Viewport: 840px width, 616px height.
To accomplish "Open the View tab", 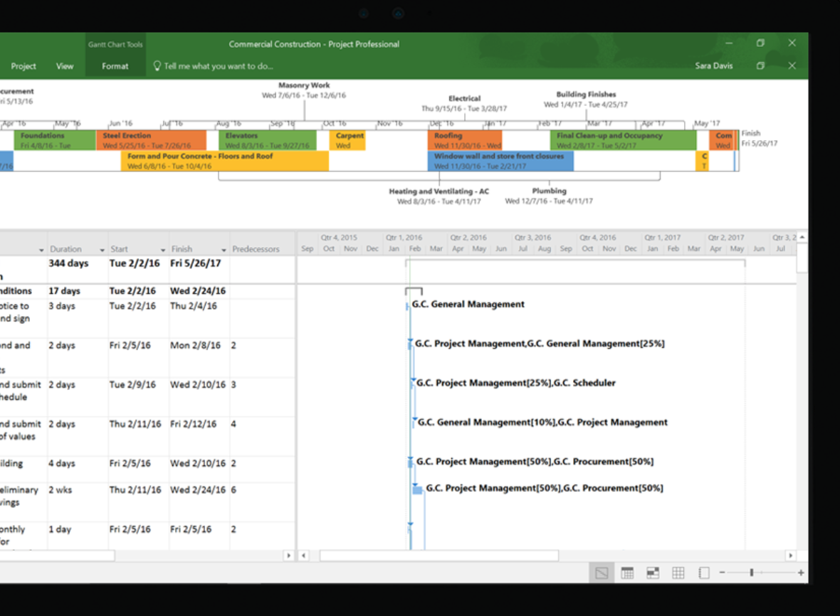I will pos(65,66).
